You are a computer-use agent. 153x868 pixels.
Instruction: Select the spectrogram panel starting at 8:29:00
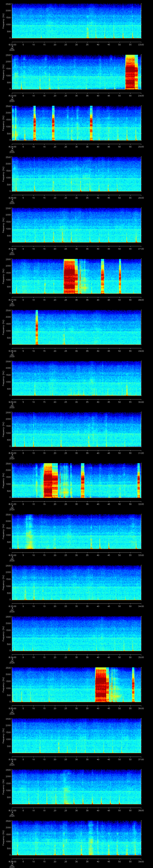[76, 378]
